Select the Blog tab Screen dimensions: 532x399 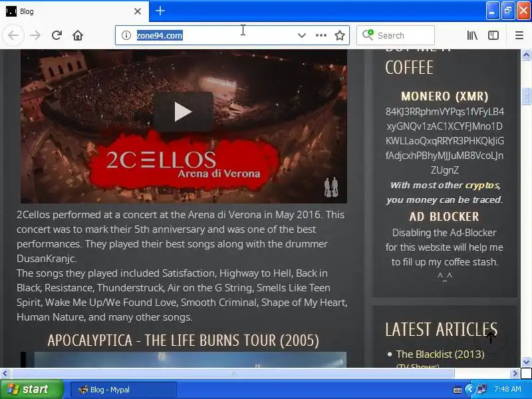click(x=74, y=11)
